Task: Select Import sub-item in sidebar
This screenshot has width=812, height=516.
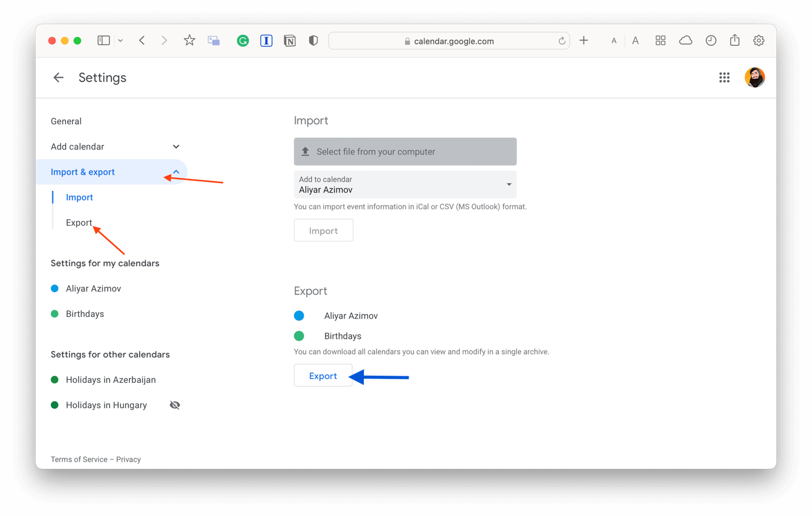Action: tap(79, 197)
